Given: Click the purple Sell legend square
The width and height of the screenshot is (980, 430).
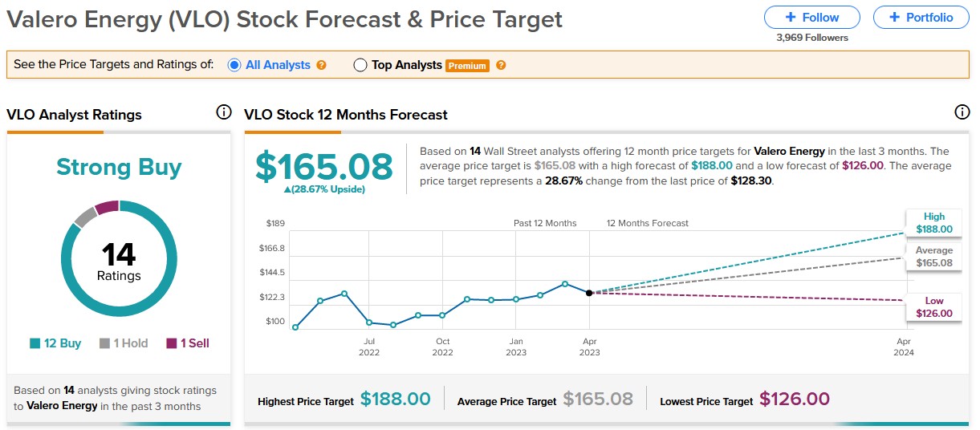Looking at the screenshot, I should coord(172,343).
